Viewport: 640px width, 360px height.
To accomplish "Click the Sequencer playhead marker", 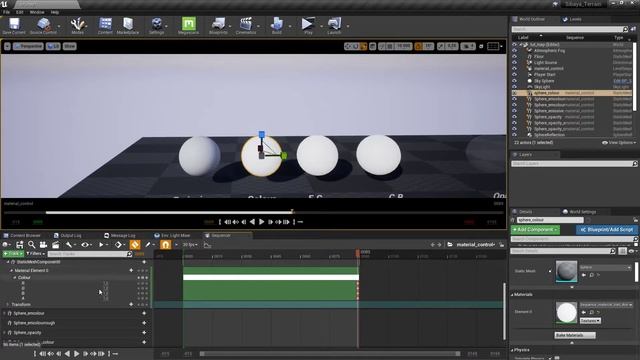I will pyautogui.click(x=358, y=253).
